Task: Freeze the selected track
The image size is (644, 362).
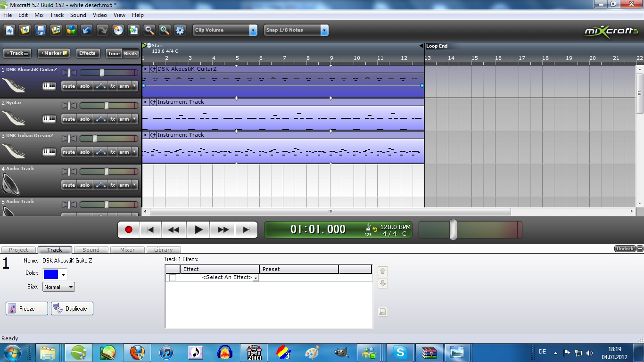Action: [27, 309]
